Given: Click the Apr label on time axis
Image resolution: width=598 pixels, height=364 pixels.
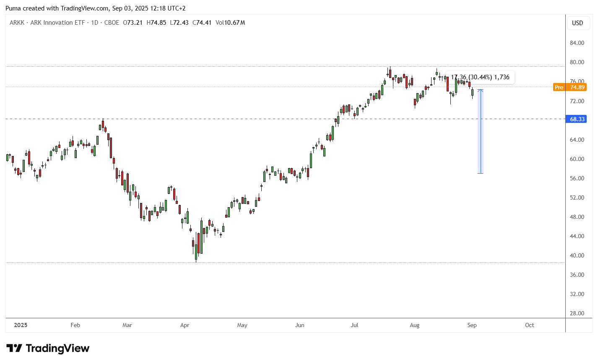Looking at the screenshot, I should click(185, 325).
